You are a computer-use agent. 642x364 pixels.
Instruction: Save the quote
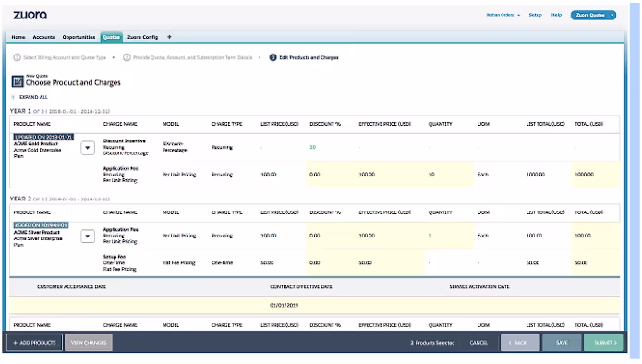(x=562, y=343)
